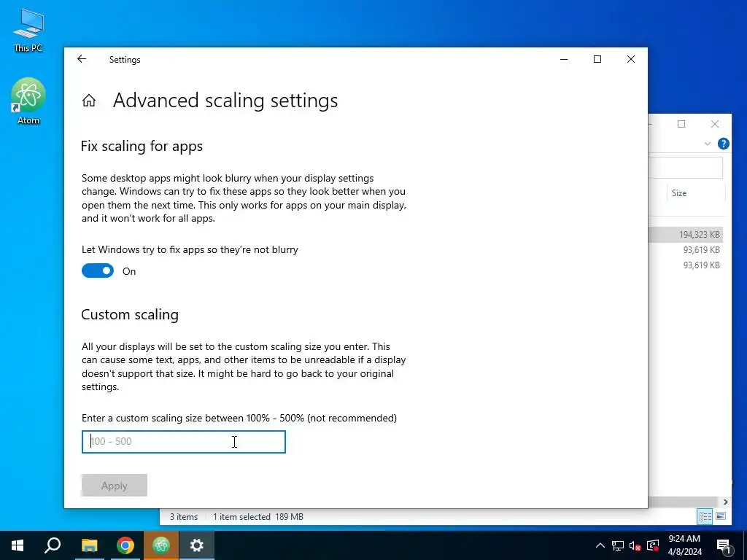This screenshot has width=747, height=560.
Task: Click the Explorer search box
Action: [x=686, y=168]
